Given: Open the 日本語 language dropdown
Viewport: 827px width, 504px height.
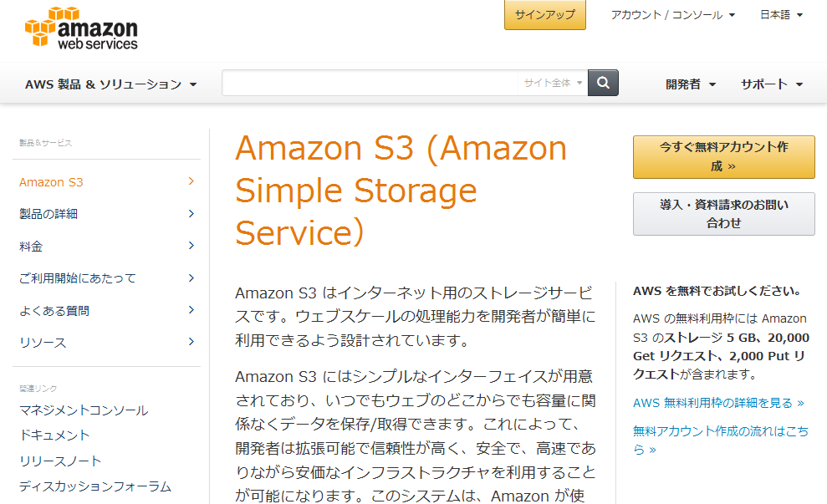Looking at the screenshot, I should (x=781, y=15).
